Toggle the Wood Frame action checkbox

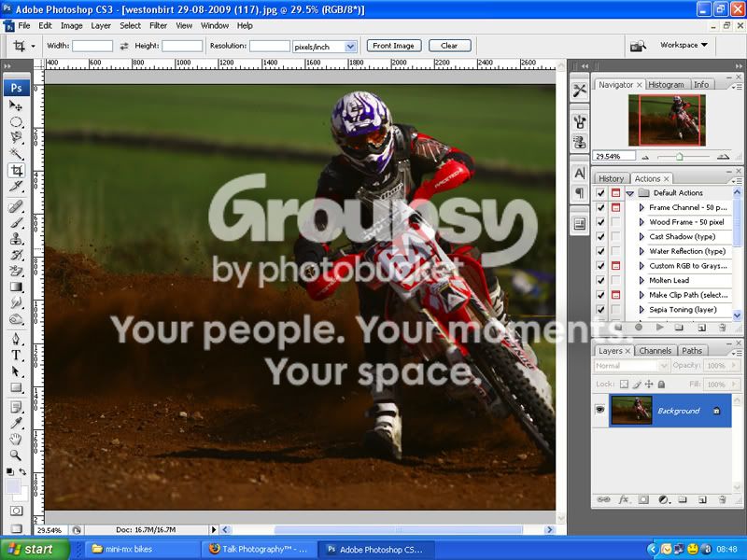600,222
